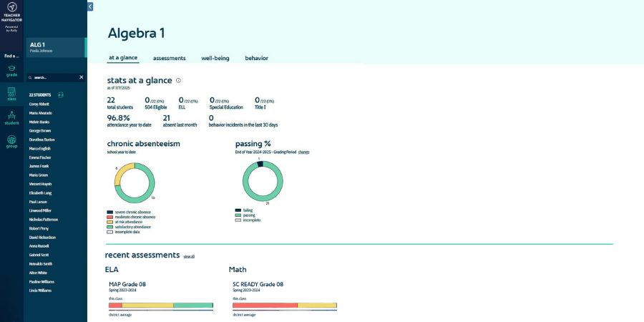Click in the student search field
644x322 pixels.
click(52, 77)
